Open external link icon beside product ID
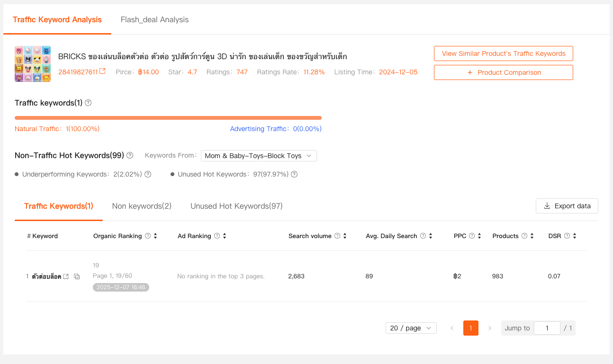This screenshot has height=364, width=613. pos(102,72)
